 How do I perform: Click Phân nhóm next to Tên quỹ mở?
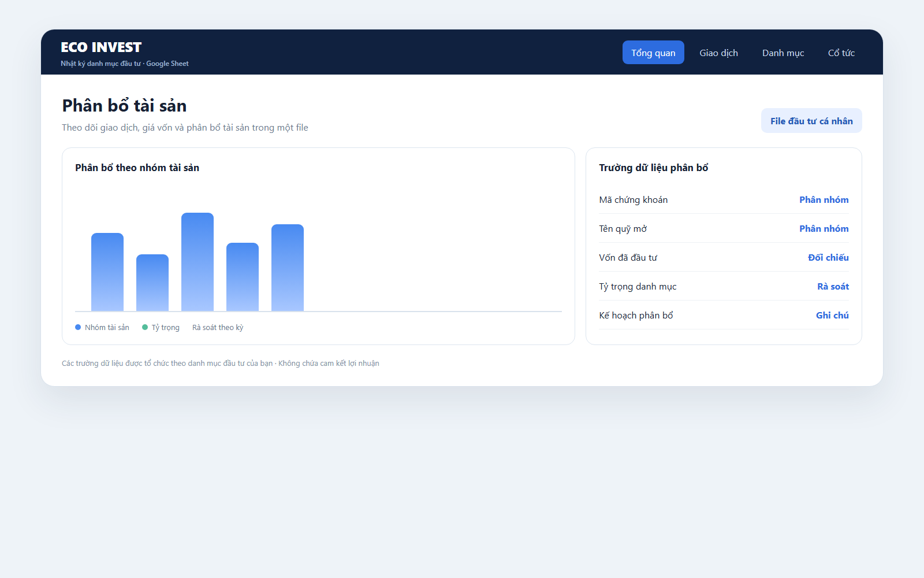pos(824,228)
